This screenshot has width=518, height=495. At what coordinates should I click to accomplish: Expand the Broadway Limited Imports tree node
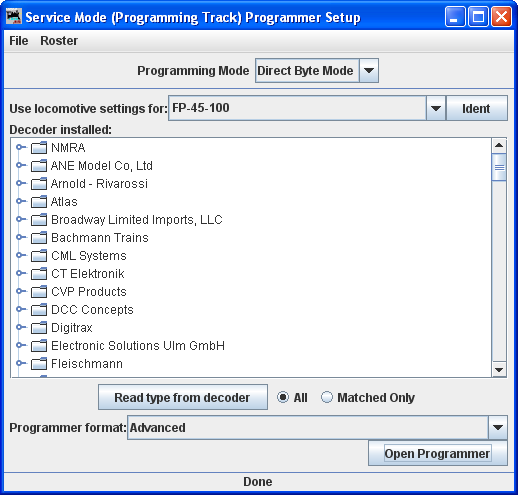[21, 219]
